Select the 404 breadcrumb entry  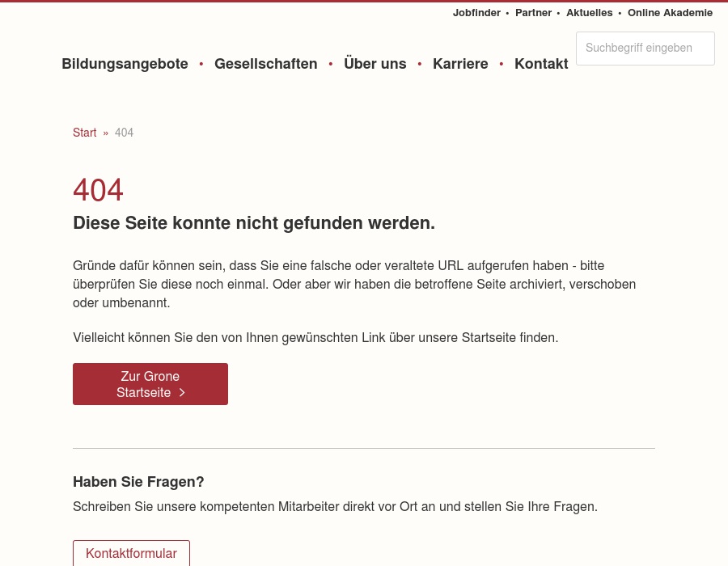(124, 133)
